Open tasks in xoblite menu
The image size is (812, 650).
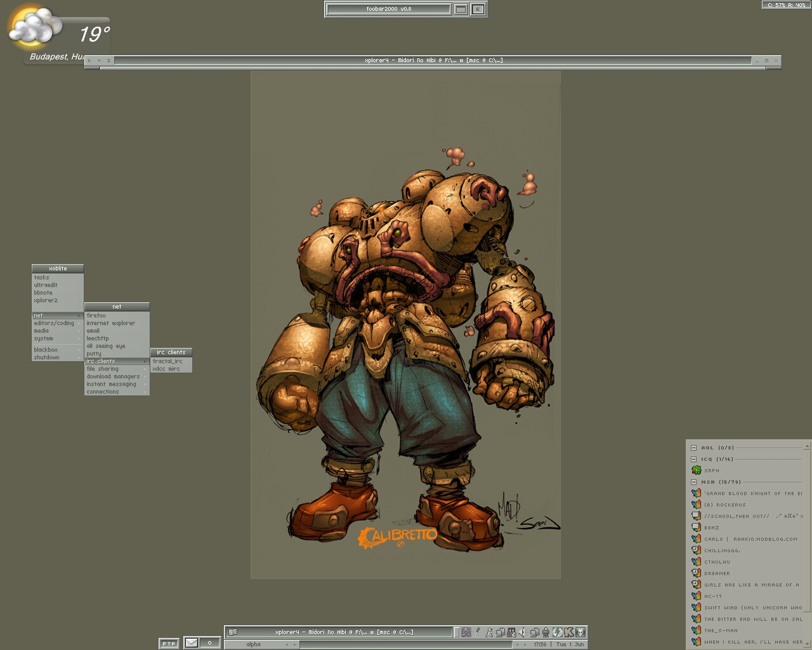tap(58, 277)
